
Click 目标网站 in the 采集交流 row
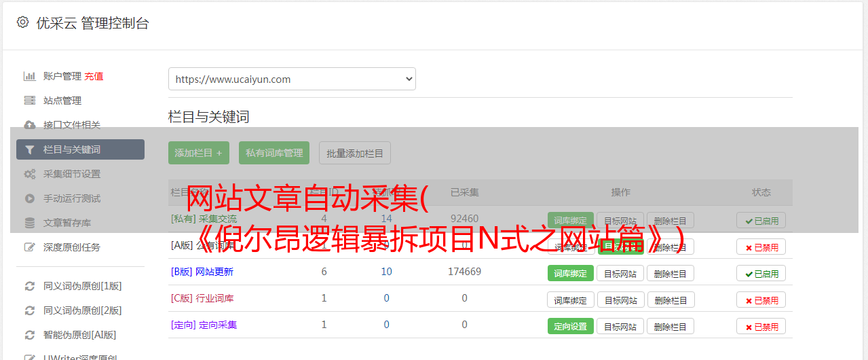[x=620, y=220]
